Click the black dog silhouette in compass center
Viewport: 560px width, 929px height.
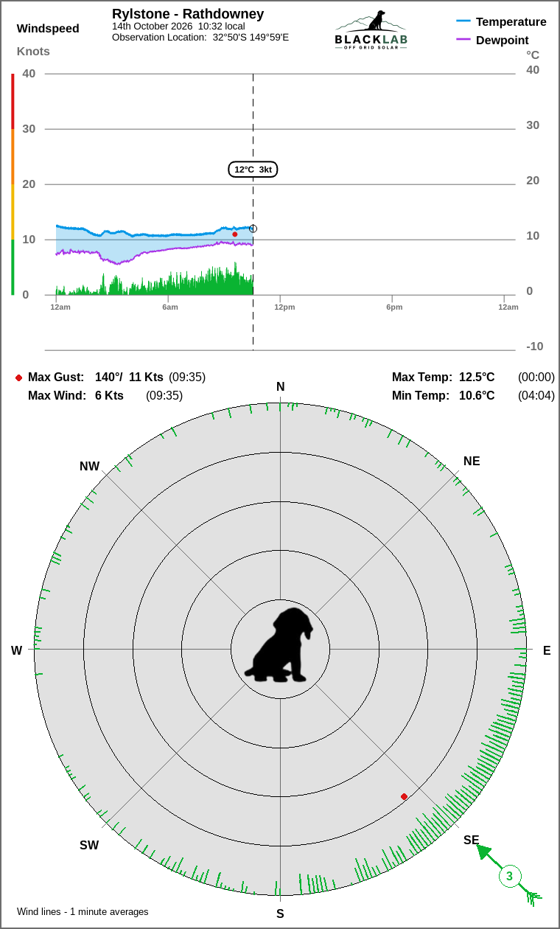click(279, 645)
